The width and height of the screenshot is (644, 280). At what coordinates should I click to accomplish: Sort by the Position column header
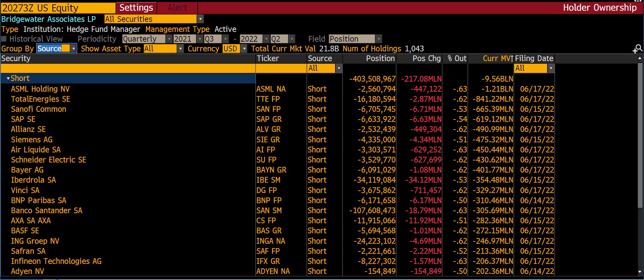(369, 58)
